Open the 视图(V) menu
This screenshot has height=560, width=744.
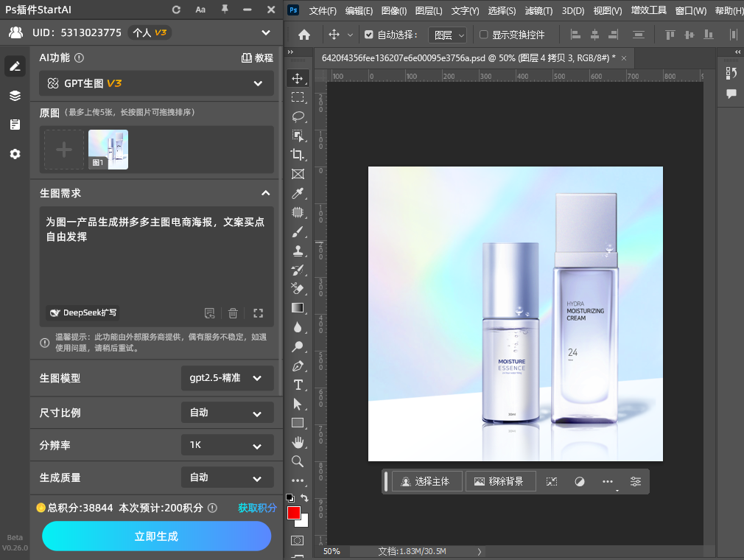(607, 10)
